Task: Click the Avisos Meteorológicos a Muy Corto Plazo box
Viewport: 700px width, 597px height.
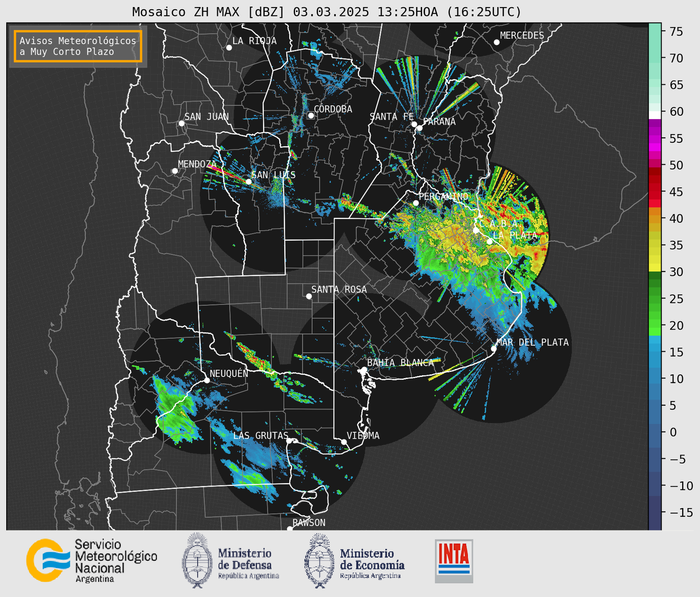Action: (78, 46)
